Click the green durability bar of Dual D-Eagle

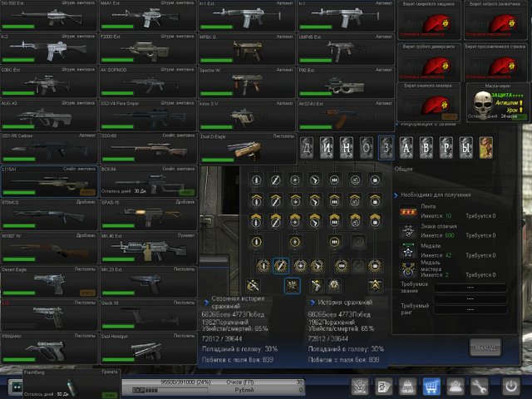218,160
